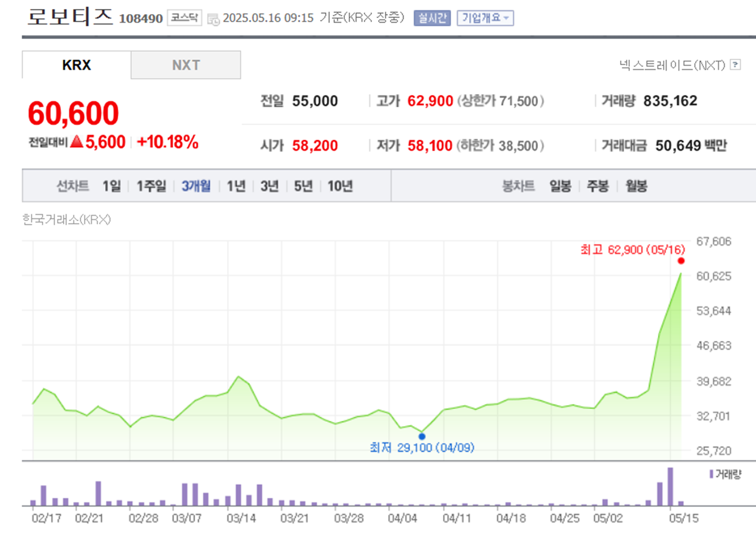Screen dimensions: 756x536
Task: Click the 25,720 y-axis label
Action: [713, 450]
